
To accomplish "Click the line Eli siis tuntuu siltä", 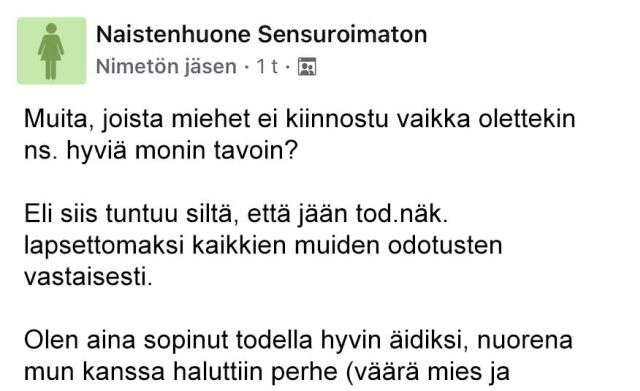I will (x=236, y=214).
